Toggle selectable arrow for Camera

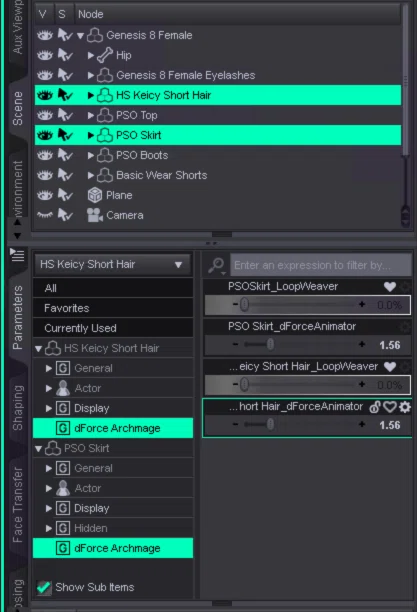[x=64, y=215]
